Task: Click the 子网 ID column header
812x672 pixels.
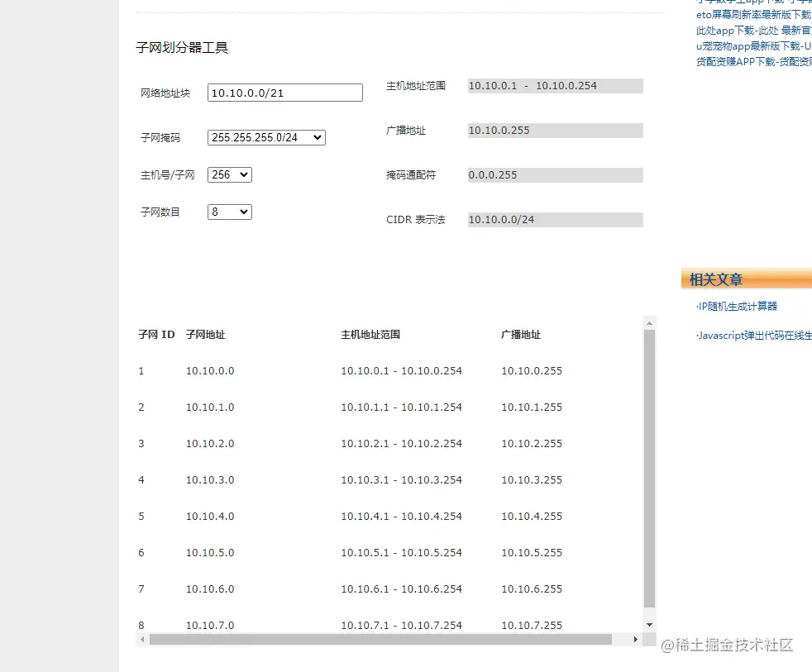Action: click(x=156, y=335)
